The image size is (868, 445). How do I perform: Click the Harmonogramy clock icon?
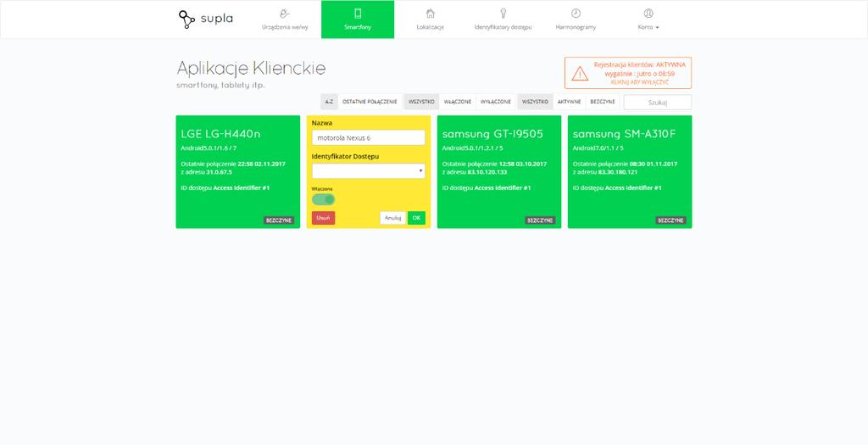[576, 14]
